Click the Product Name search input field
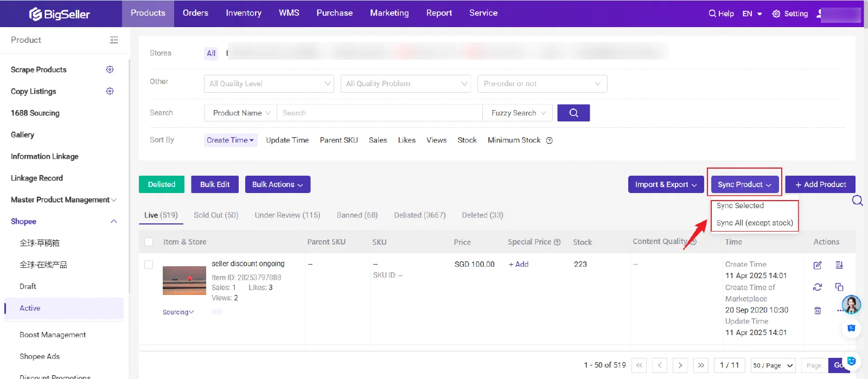The width and height of the screenshot is (868, 379). 380,113
